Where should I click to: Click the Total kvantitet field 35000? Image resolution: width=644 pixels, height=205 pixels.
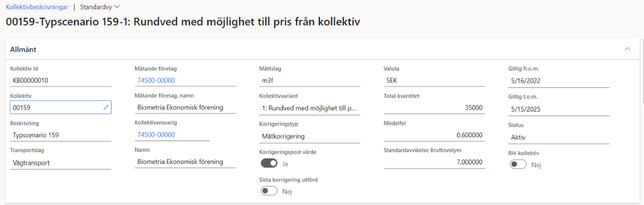pyautogui.click(x=434, y=108)
